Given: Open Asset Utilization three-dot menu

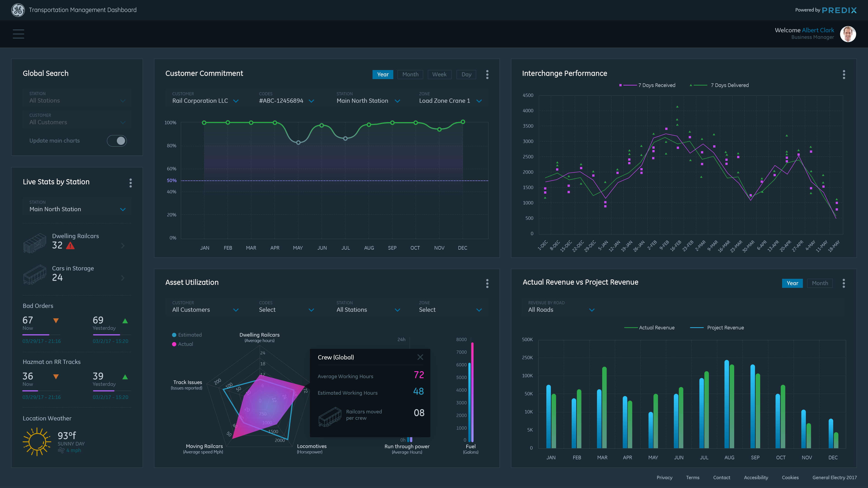Looking at the screenshot, I should (487, 283).
